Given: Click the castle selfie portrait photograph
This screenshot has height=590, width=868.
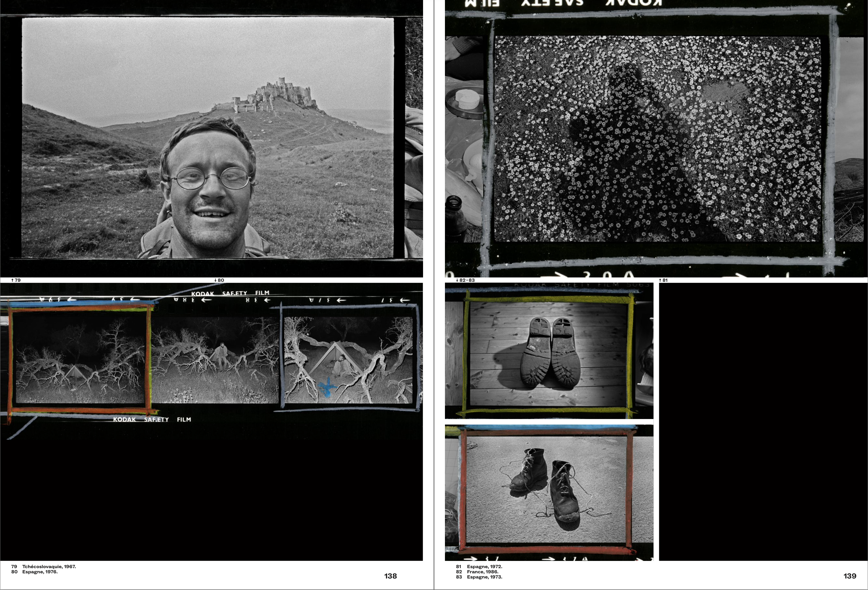Looking at the screenshot, I should (208, 138).
